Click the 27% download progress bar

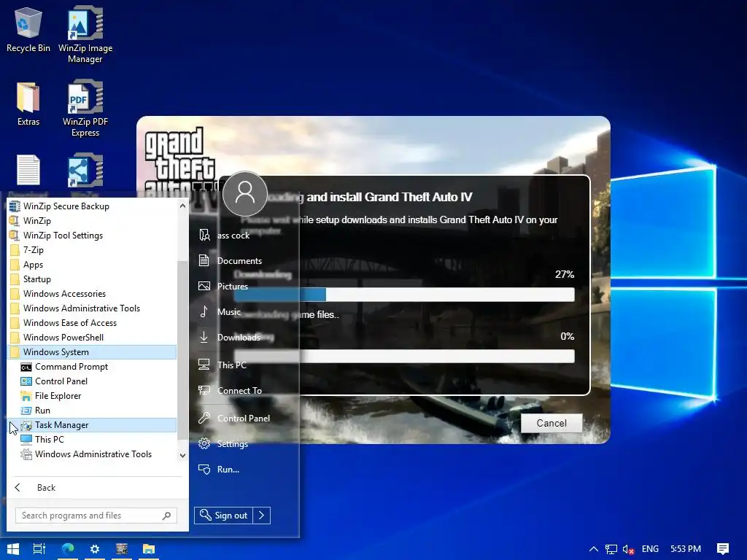(404, 295)
